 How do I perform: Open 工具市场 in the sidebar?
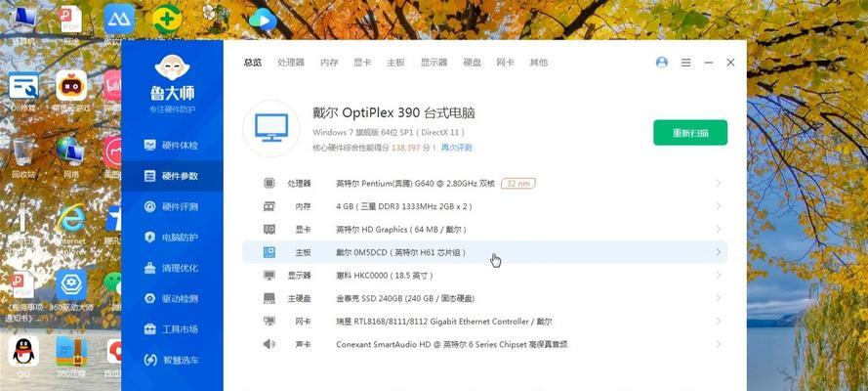pos(172,329)
